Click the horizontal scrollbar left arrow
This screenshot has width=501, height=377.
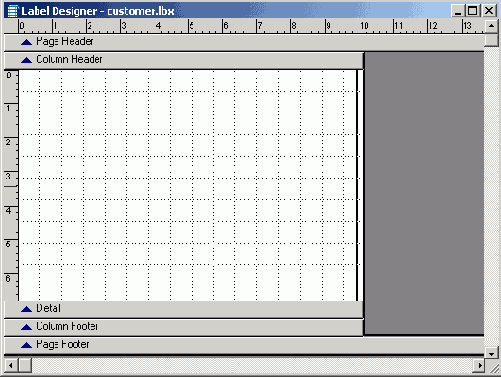coord(11,365)
